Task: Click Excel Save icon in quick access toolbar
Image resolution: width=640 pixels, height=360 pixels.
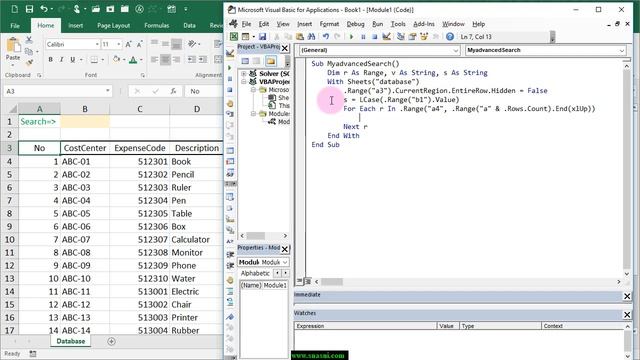Action: pos(29,9)
